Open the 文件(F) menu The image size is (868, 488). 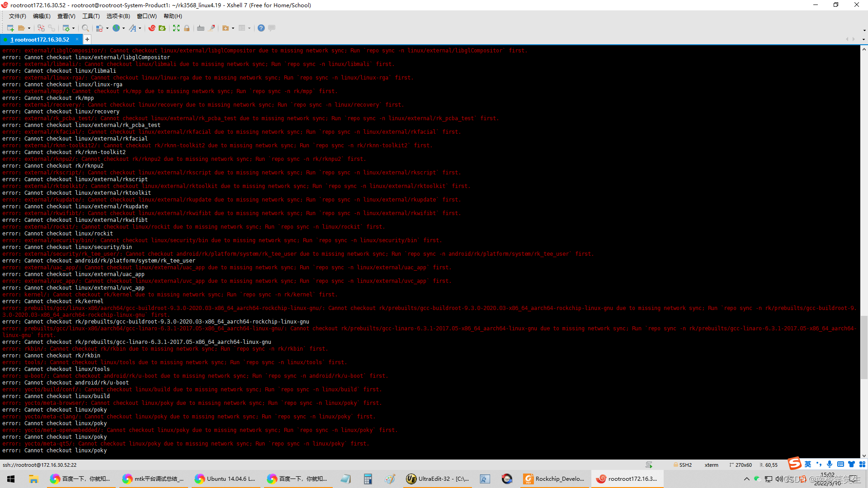pyautogui.click(x=17, y=16)
